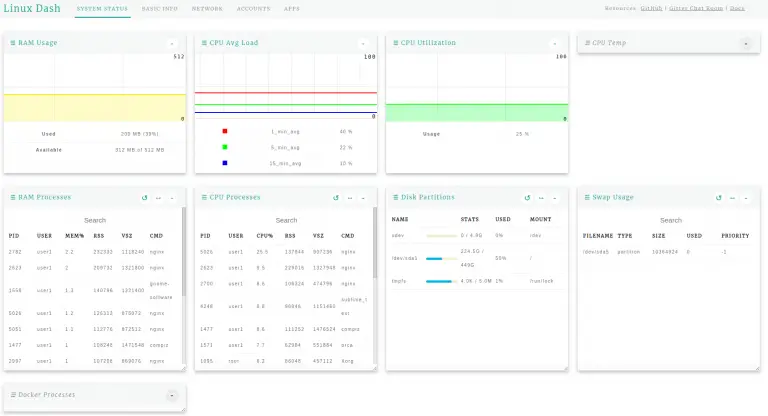Open the Network tab
768x416 pixels.
pos(207,8)
